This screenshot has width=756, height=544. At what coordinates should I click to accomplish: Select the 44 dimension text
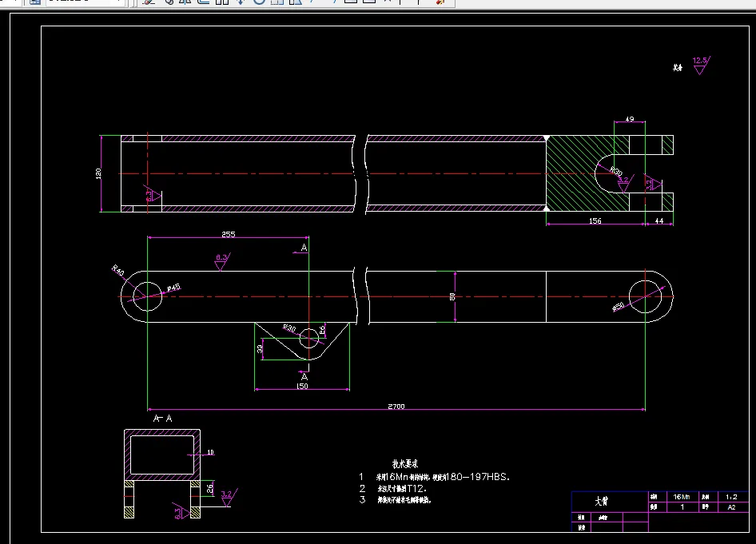(x=659, y=220)
